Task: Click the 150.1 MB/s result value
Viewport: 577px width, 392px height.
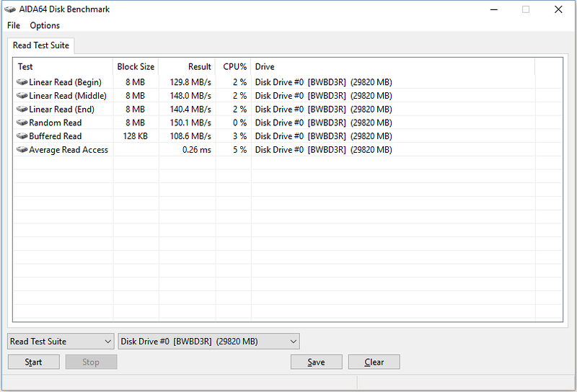Action: pyautogui.click(x=190, y=122)
